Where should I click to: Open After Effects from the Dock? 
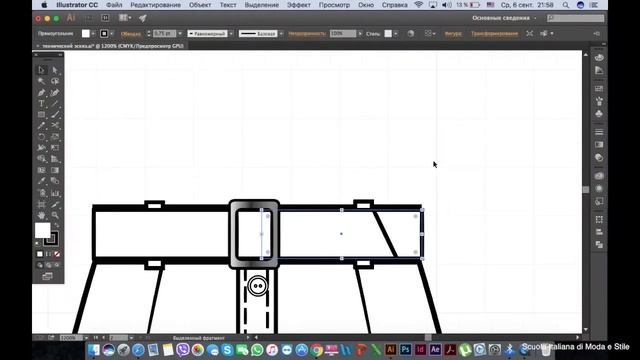pos(435,350)
